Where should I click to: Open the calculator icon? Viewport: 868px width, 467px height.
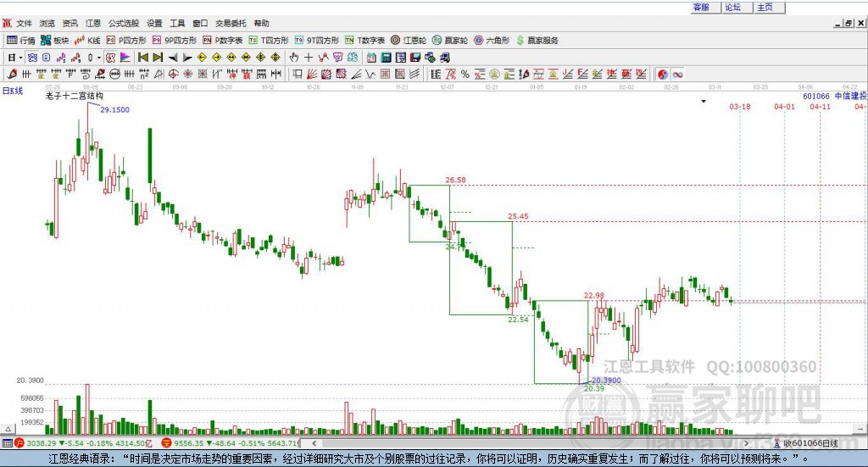[x=387, y=58]
